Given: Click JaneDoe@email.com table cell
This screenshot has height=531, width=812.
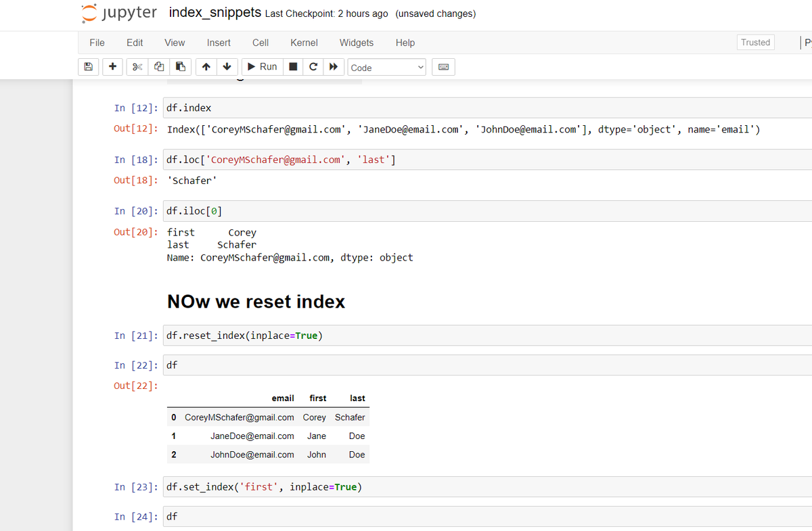Looking at the screenshot, I should click(x=252, y=436).
